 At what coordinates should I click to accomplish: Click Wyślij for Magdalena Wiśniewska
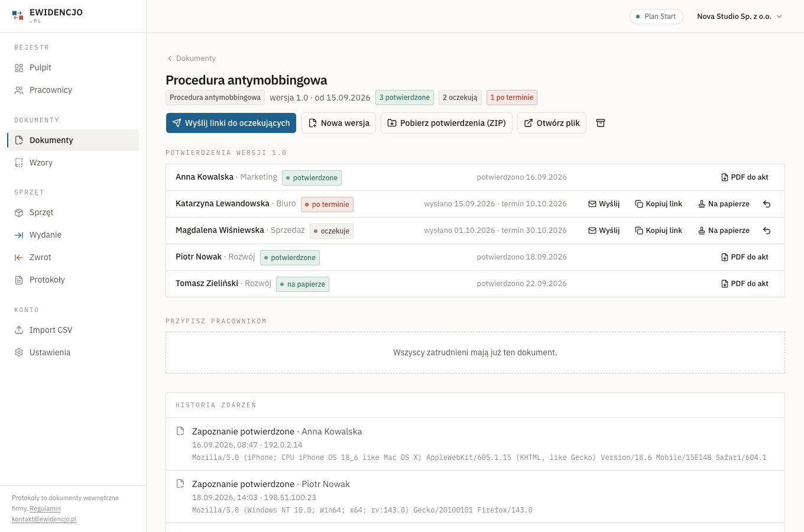(x=604, y=231)
